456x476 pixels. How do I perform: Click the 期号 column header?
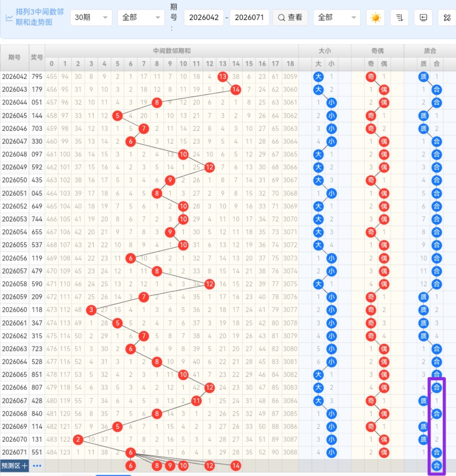point(14,57)
